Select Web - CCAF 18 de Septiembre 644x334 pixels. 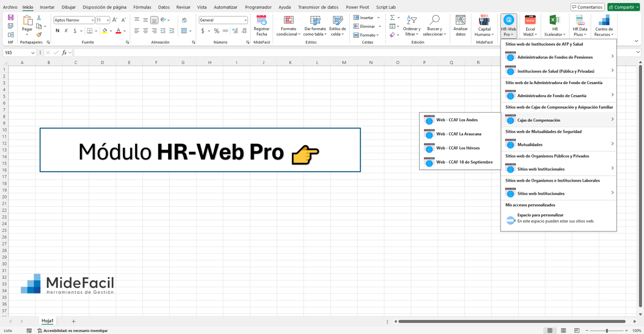click(460, 162)
